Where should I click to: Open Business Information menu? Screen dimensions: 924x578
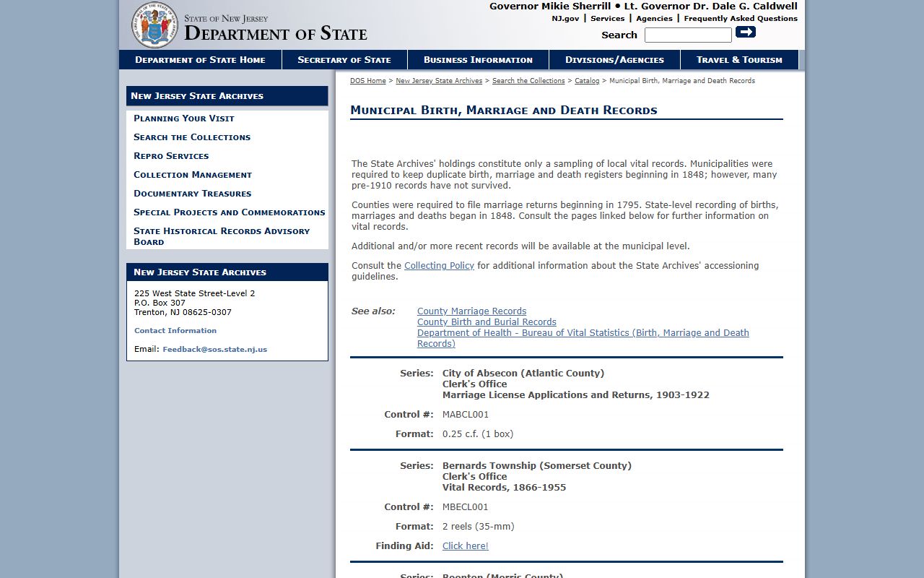(478, 60)
